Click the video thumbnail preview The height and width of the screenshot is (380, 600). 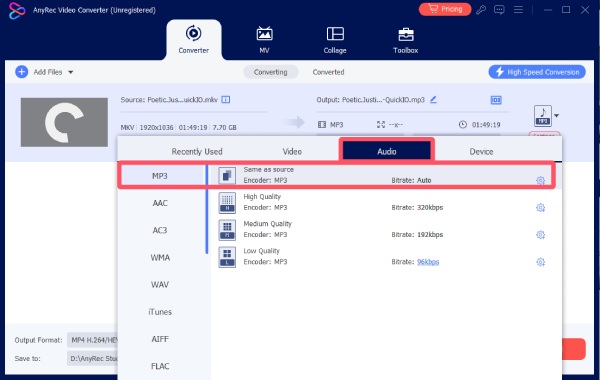(x=64, y=122)
